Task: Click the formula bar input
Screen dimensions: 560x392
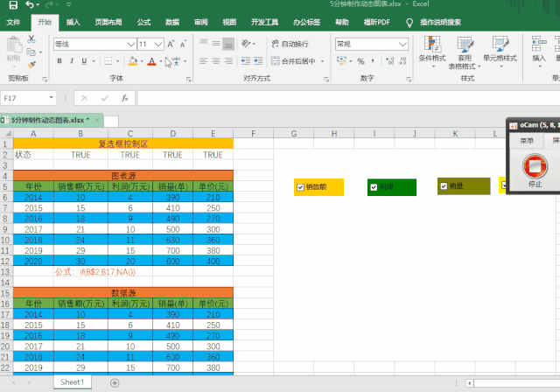Action: 348,98
